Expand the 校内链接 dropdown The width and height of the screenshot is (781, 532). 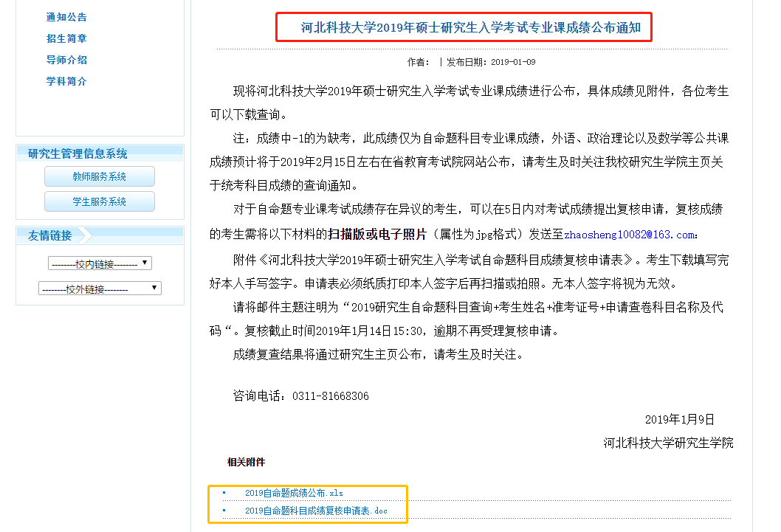tap(100, 263)
